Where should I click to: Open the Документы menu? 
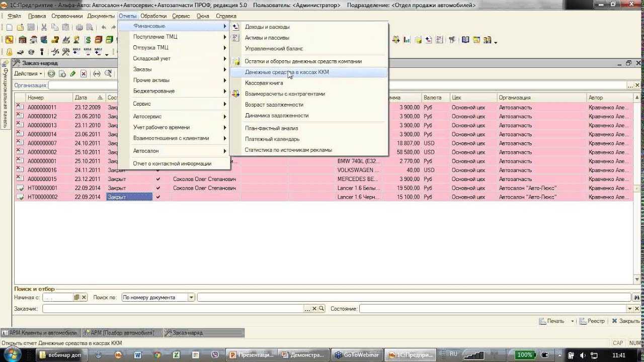101,16
